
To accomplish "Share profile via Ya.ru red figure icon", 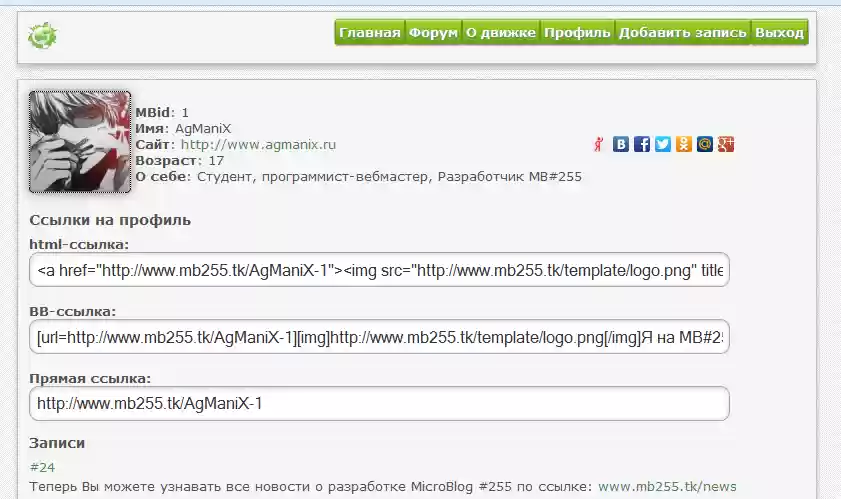I will [599, 144].
